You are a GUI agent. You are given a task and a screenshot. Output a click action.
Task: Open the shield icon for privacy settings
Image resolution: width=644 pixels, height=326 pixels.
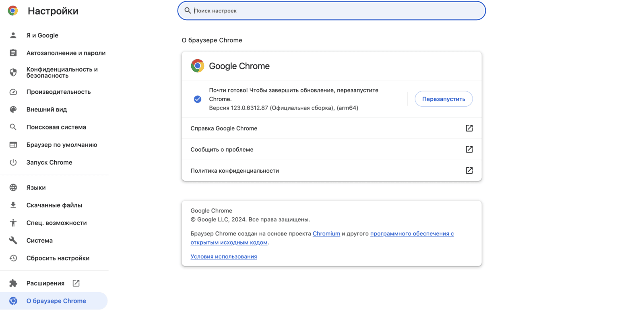[13, 72]
